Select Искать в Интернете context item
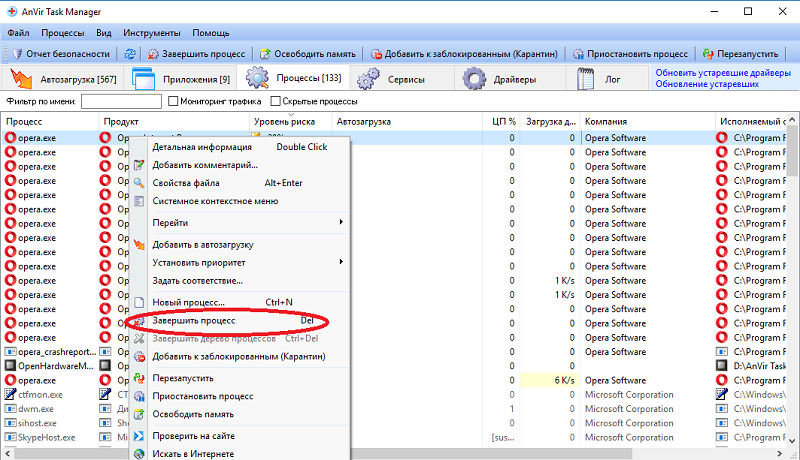 point(240,453)
